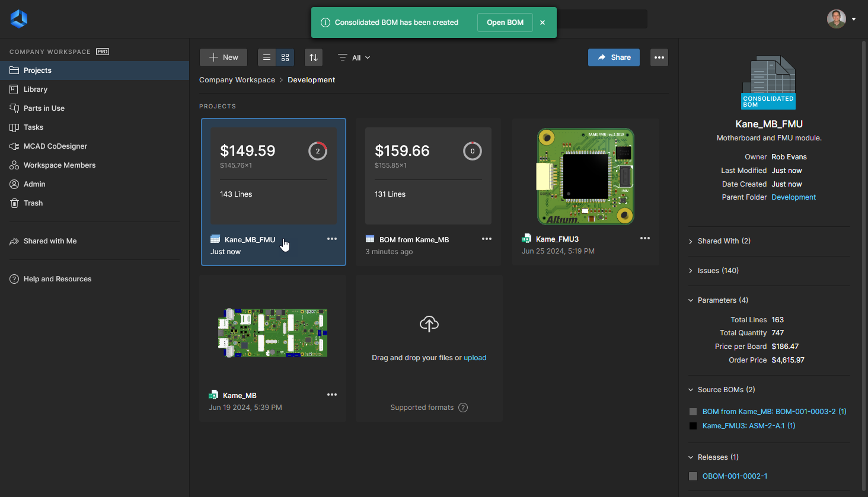The image size is (868, 497).
Task: Open the Development parent folder link
Action: (x=793, y=197)
